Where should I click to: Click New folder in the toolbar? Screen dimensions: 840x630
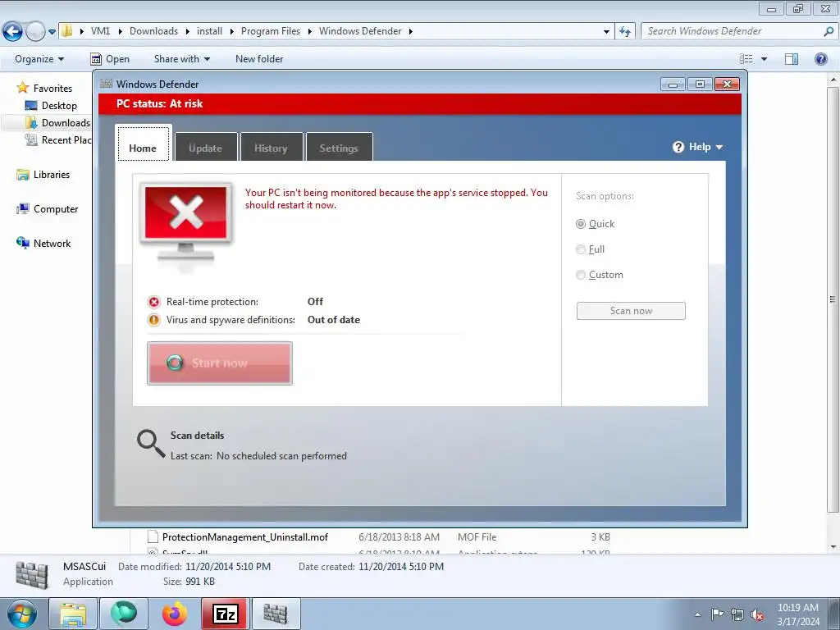coord(259,59)
